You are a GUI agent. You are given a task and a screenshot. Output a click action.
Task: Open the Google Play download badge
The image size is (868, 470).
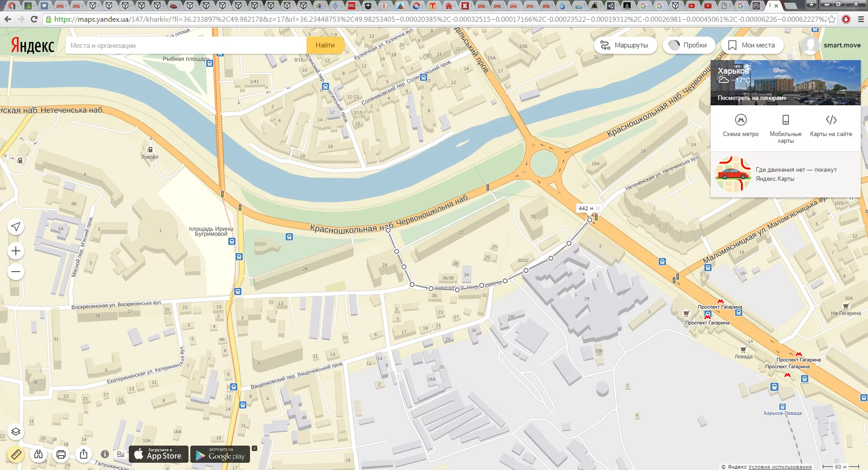point(220,454)
